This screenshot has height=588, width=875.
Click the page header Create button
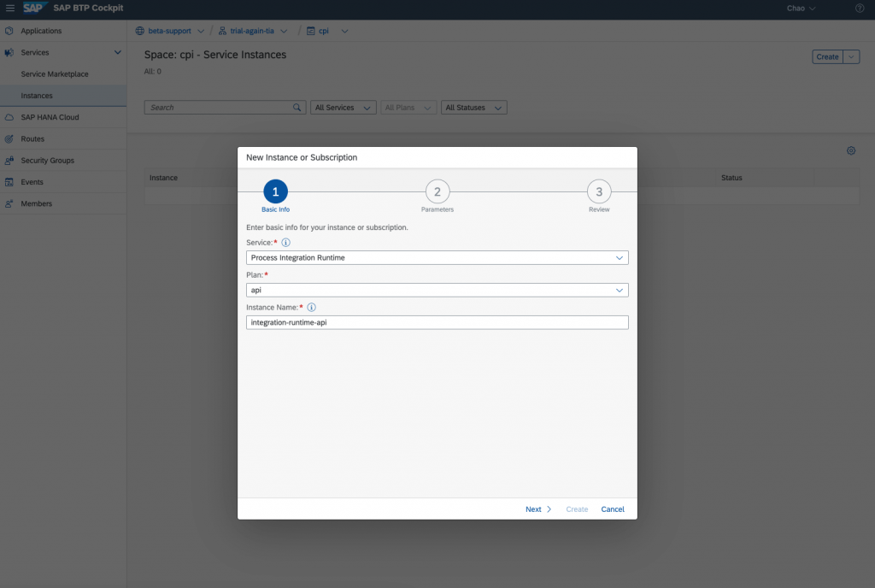click(827, 56)
